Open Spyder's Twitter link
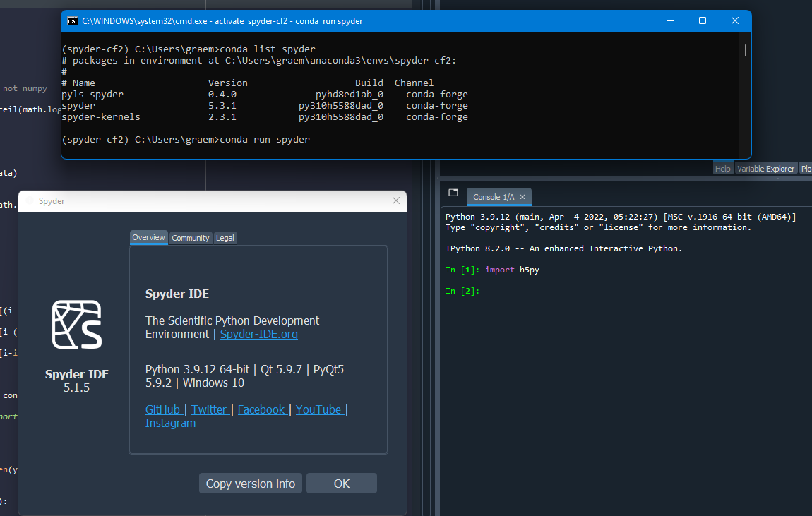This screenshot has height=516, width=812. (209, 409)
